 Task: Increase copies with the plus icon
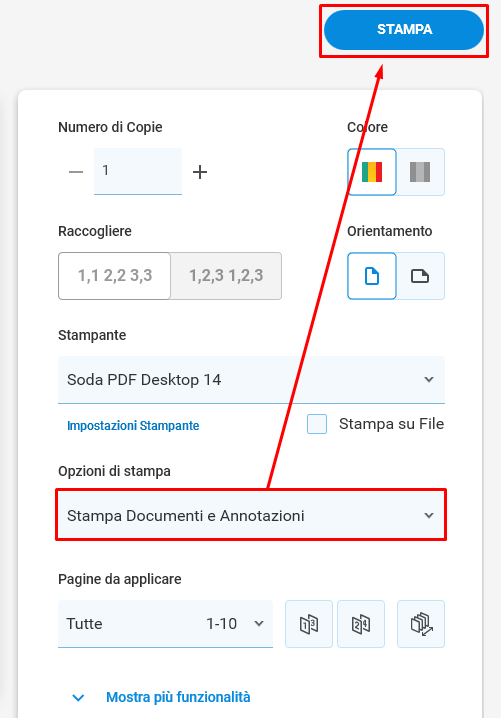(200, 172)
